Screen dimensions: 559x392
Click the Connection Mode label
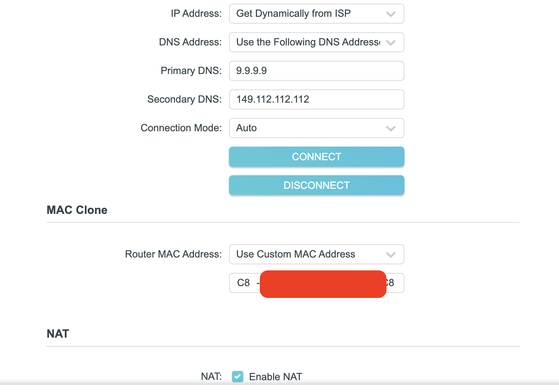pyautogui.click(x=181, y=128)
